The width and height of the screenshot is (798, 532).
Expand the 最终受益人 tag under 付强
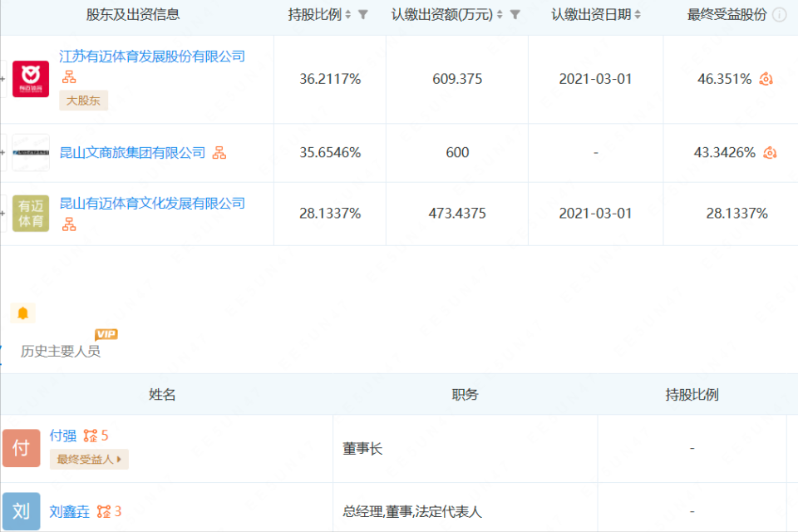pos(89,459)
